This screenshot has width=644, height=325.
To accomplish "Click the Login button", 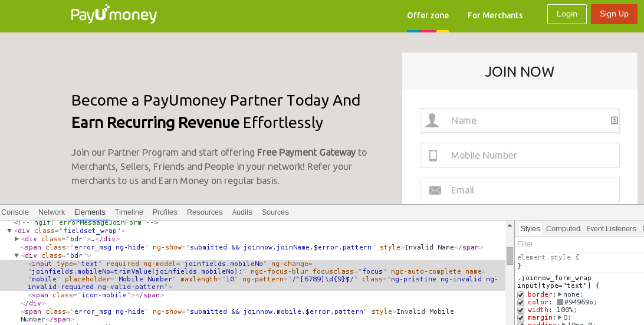I will pyautogui.click(x=567, y=14).
